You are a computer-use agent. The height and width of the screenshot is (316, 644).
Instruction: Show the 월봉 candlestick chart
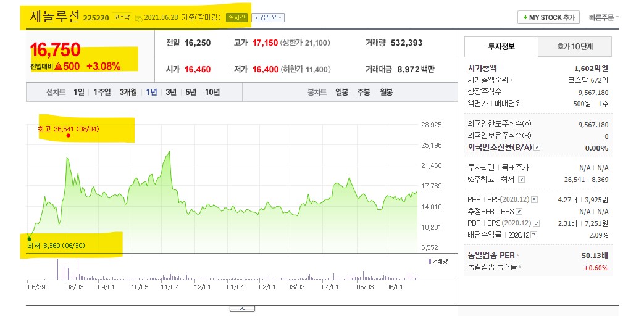pyautogui.click(x=386, y=92)
